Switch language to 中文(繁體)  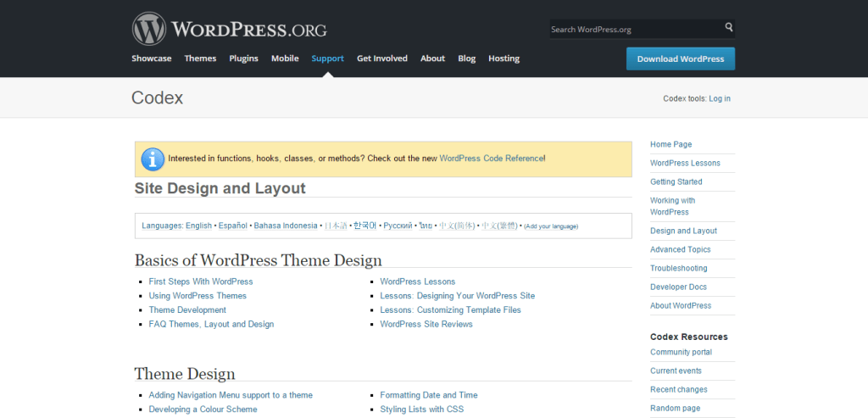(x=499, y=226)
